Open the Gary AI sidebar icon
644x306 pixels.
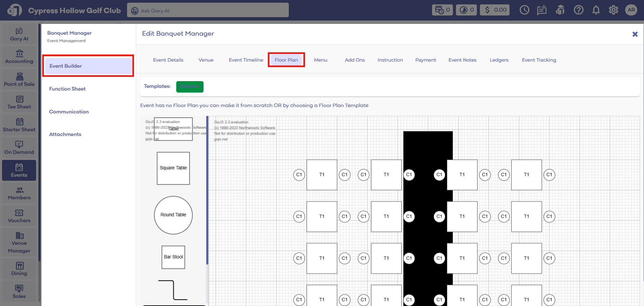[x=19, y=34]
